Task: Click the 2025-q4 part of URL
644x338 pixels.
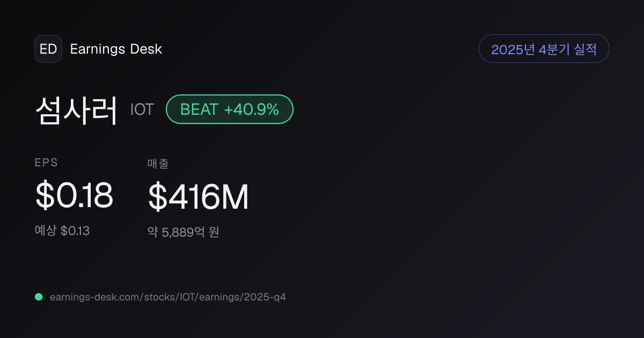Action: pos(266,297)
